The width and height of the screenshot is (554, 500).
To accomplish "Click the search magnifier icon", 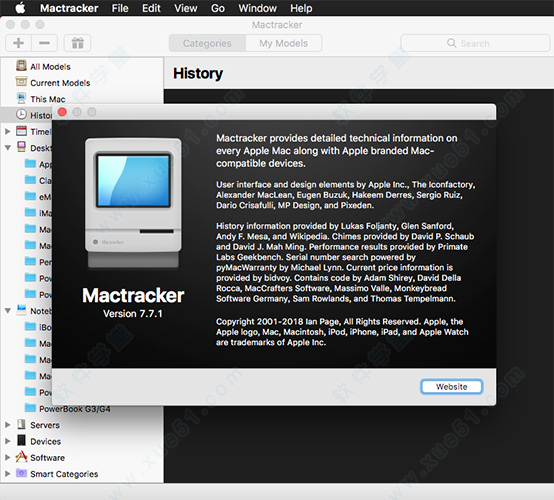I will pos(452,43).
